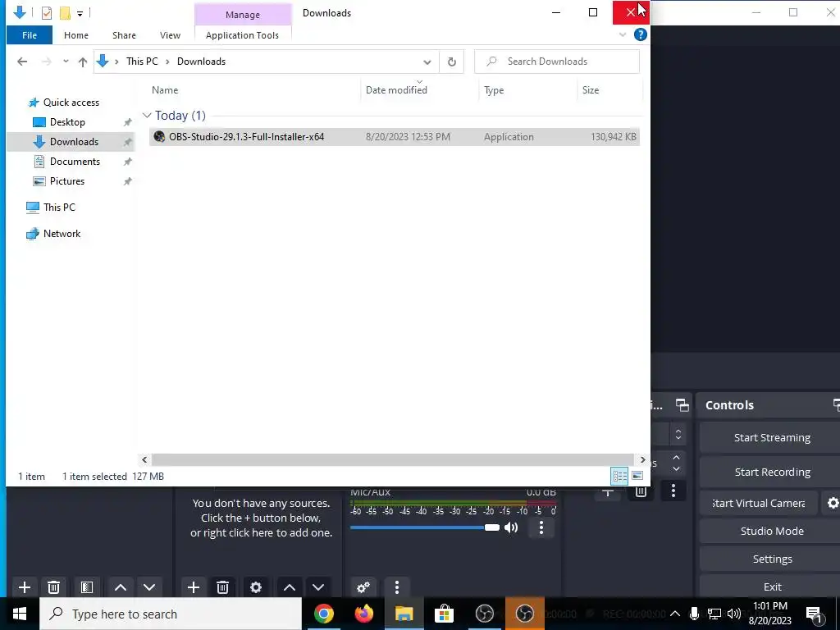Image resolution: width=840 pixels, height=630 pixels.
Task: Open Explorer help question mark icon
Action: point(640,34)
